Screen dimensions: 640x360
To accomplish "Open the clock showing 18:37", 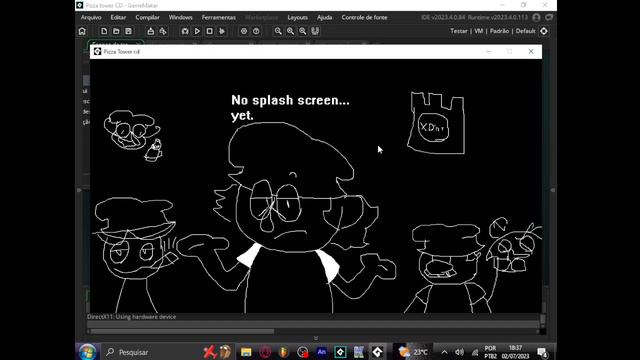I will pyautogui.click(x=516, y=352).
